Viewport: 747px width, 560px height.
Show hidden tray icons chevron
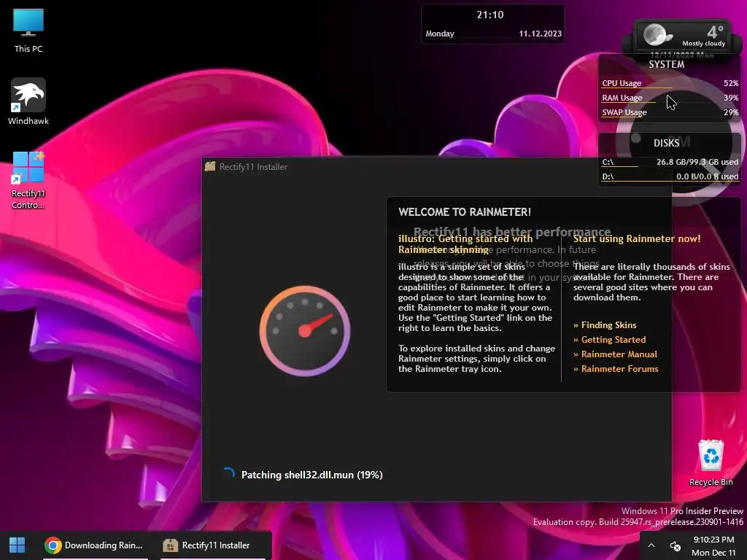pyautogui.click(x=651, y=545)
